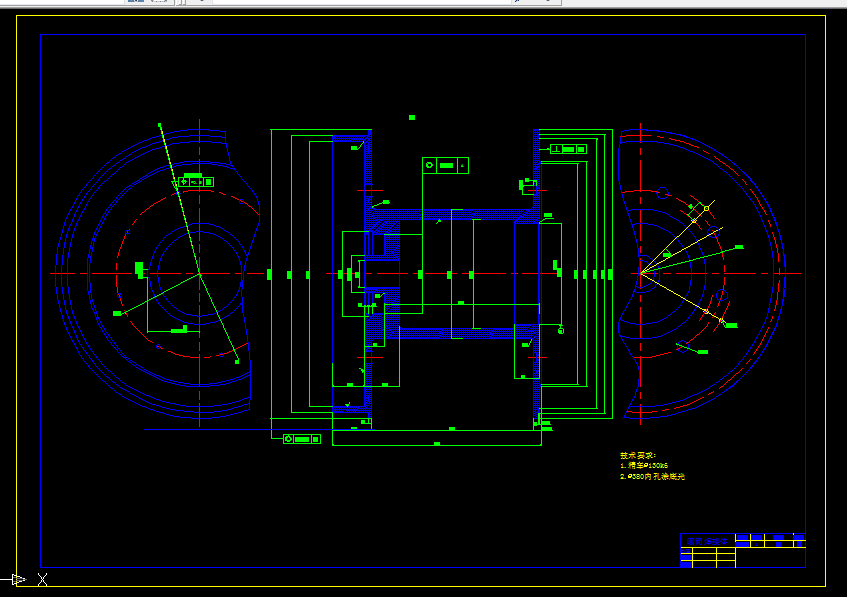Select the perpendicularity tolerance frame
This screenshot has width=847, height=597.
[x=568, y=149]
